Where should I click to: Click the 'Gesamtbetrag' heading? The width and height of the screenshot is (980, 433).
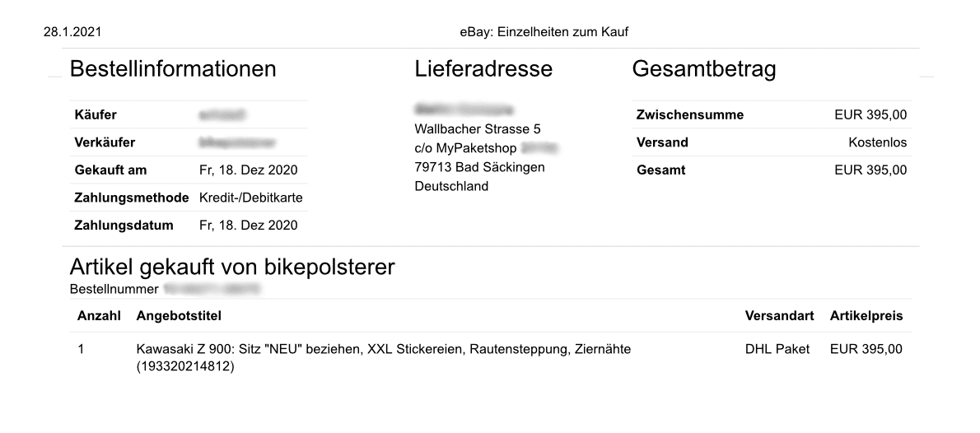click(704, 69)
